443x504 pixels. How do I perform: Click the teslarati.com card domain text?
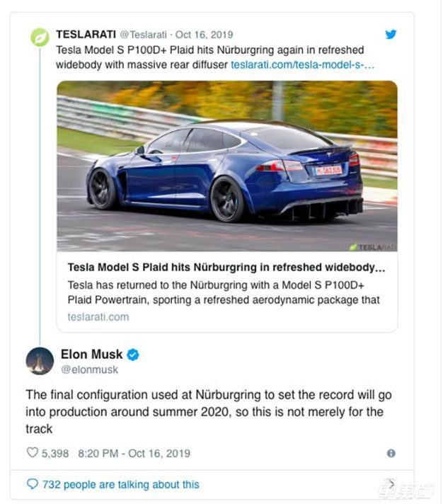(98, 316)
